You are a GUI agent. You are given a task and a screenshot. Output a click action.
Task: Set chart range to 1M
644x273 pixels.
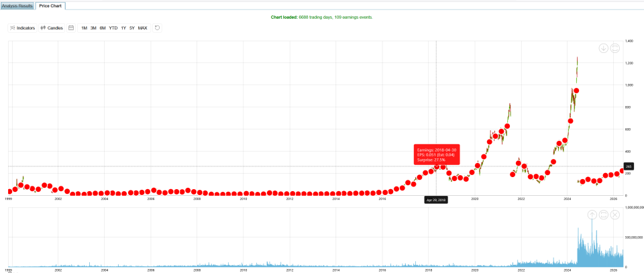(85, 28)
